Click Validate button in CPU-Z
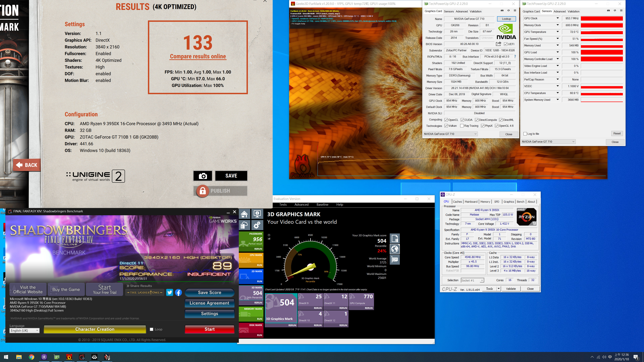644x362 pixels. 511,289
